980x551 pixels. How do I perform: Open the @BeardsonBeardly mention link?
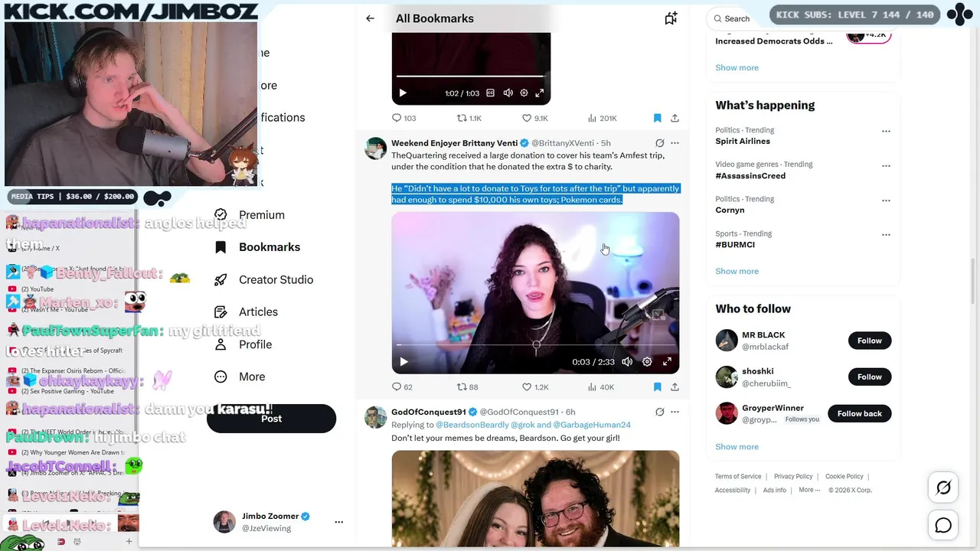click(471, 425)
